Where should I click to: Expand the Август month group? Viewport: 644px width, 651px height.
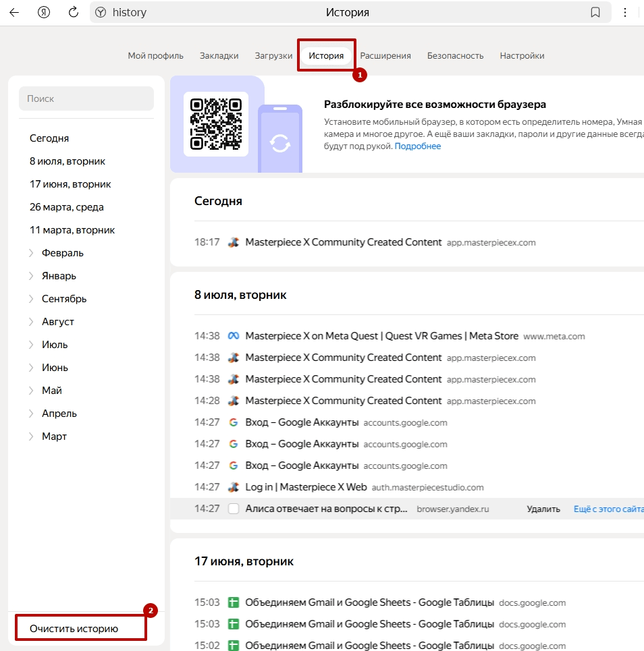pyautogui.click(x=31, y=322)
